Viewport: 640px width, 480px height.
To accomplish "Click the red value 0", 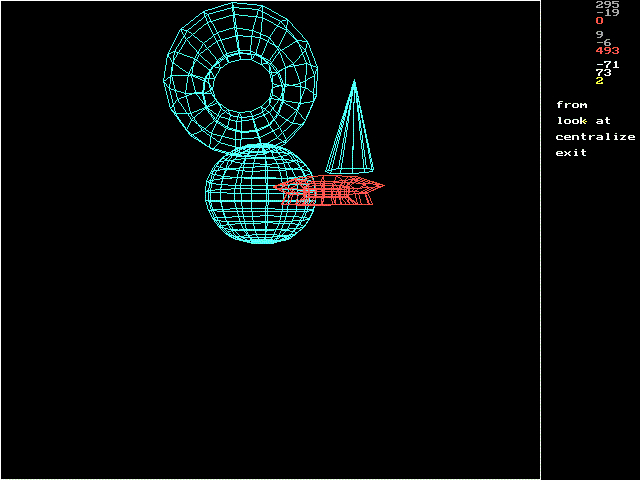I will pos(599,20).
